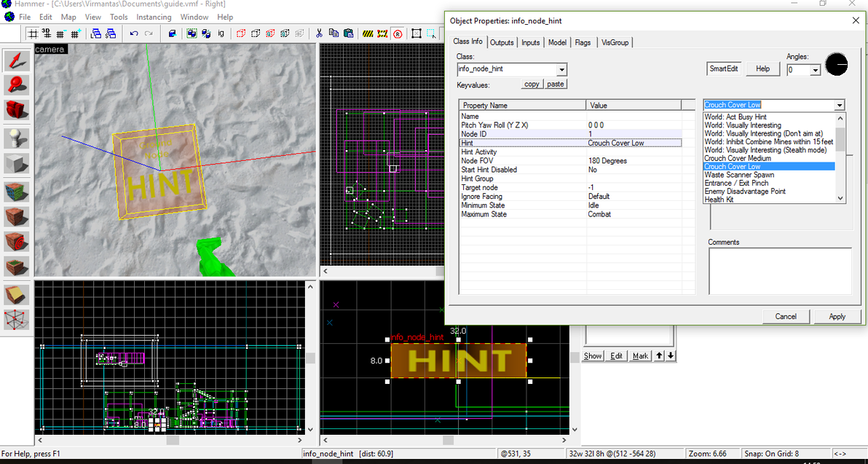Select the red arrow Selection tool
This screenshot has width=868, height=464.
[17, 60]
